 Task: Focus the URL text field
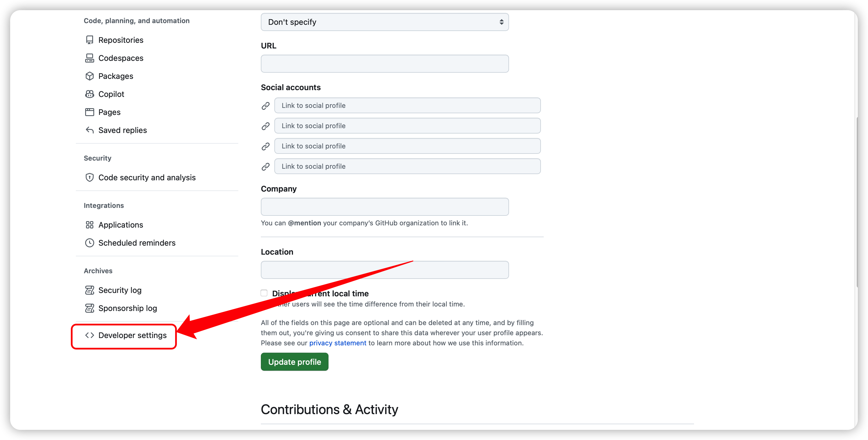(384, 64)
